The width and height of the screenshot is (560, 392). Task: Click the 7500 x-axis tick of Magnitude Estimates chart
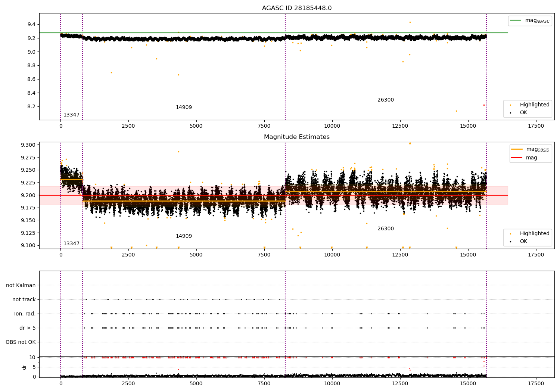pyautogui.click(x=264, y=255)
